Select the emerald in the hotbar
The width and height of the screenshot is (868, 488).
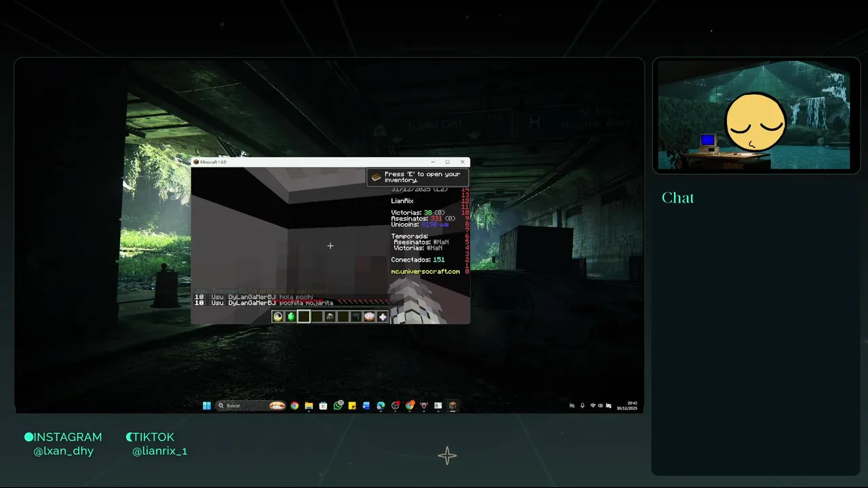(x=290, y=317)
